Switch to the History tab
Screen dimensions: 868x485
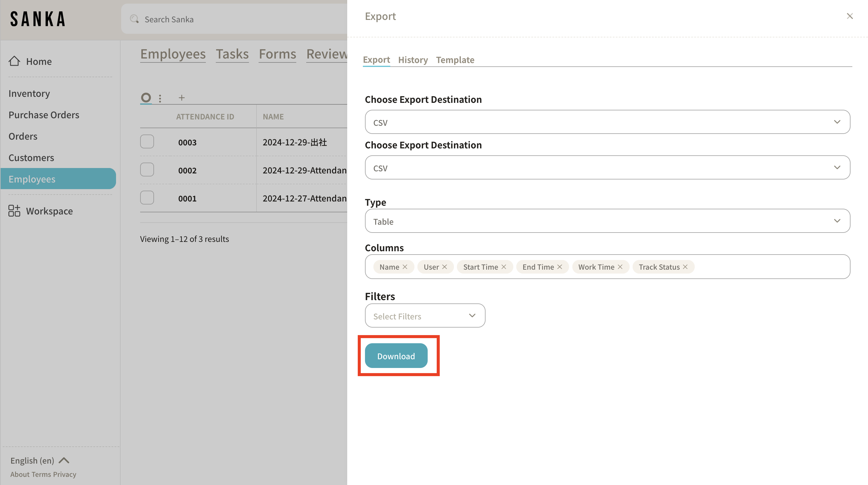[413, 60]
